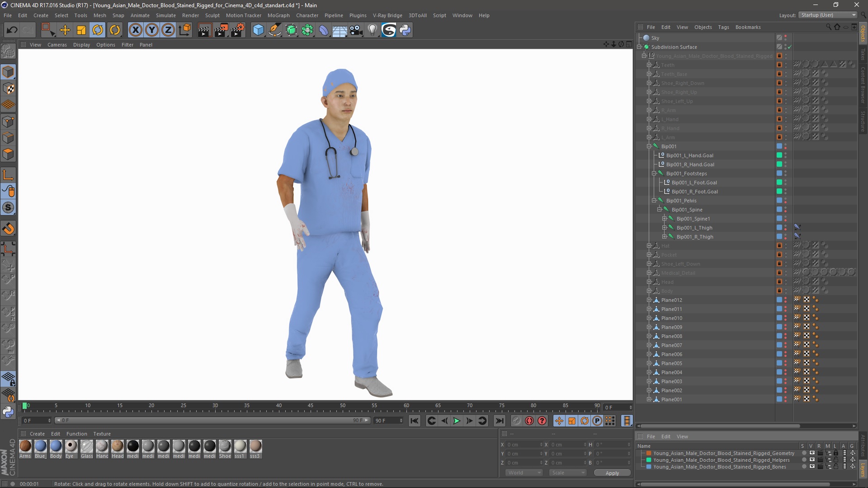Open viewport Cameras menu
The image size is (868, 488).
pos(57,45)
